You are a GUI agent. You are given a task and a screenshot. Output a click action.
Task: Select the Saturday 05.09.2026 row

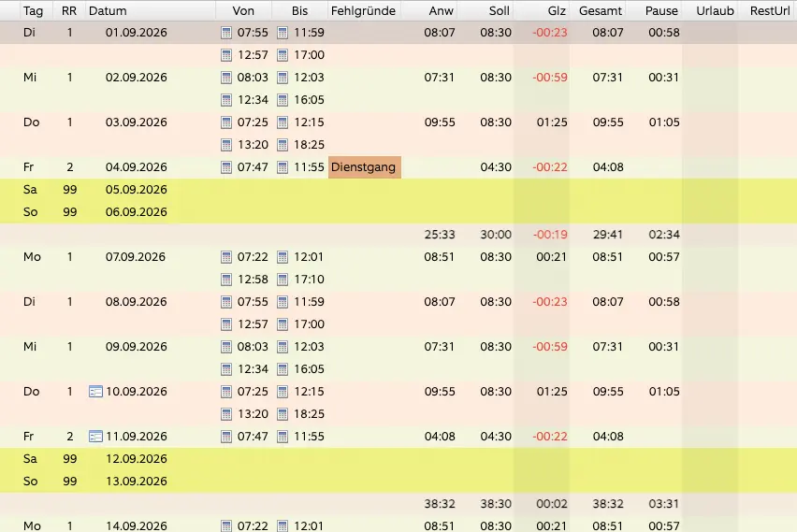(398, 190)
